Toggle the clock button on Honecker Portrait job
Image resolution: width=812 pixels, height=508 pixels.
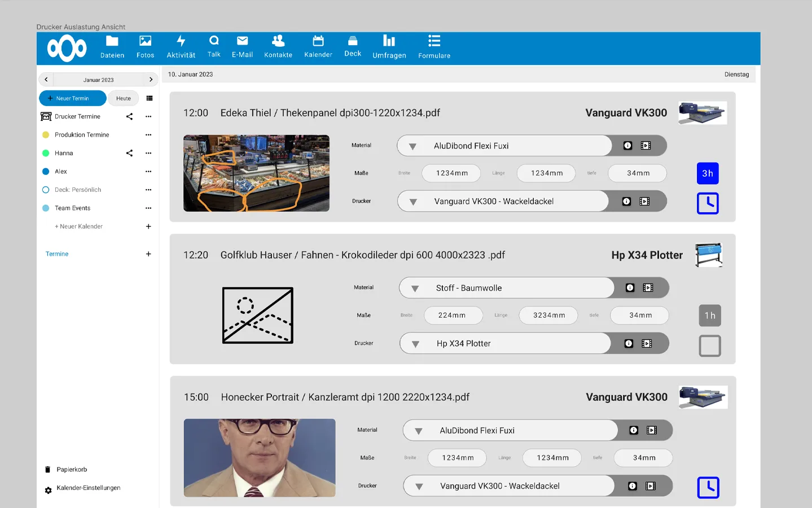[708, 488]
